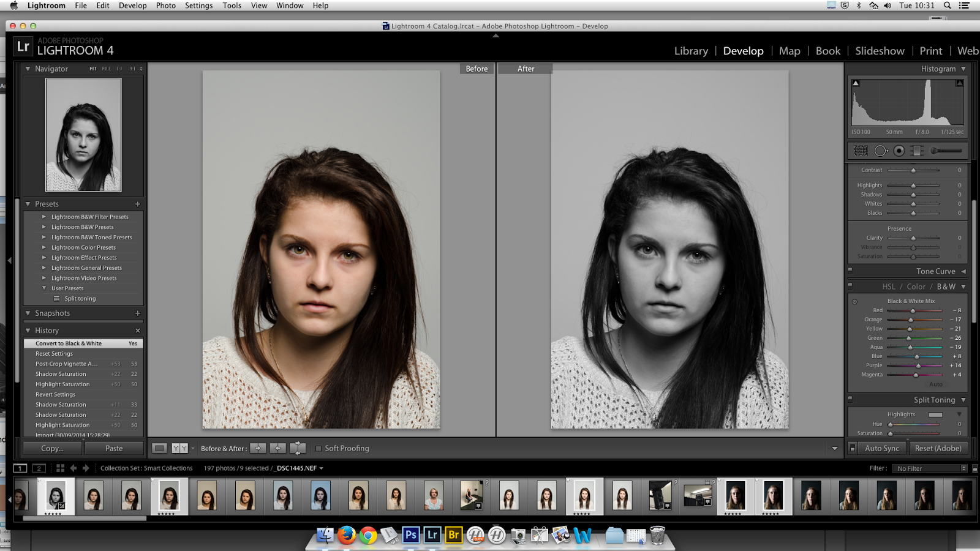The image size is (980, 551).
Task: Toggle Tone Curve panel on/off switch
Action: click(x=850, y=270)
